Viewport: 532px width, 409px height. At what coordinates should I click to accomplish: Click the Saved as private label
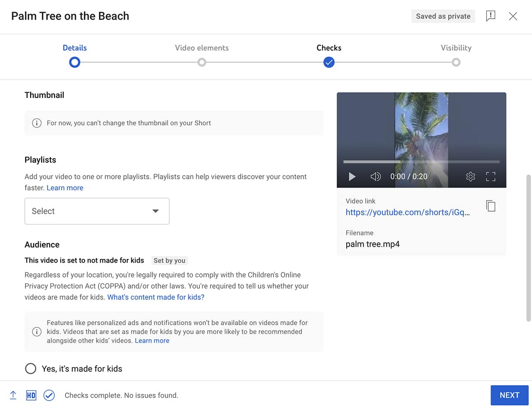tap(443, 16)
